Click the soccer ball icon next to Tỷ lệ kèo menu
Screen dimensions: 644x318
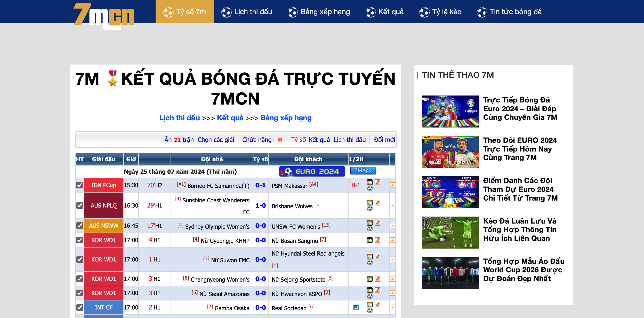[425, 11]
